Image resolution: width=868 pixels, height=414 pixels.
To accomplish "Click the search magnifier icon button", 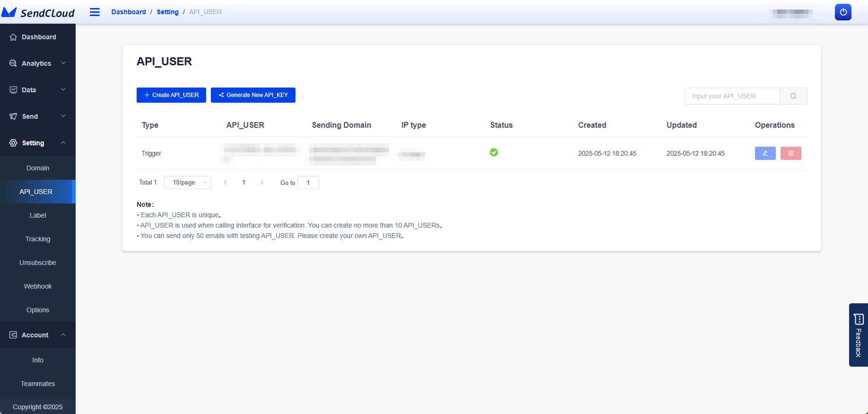I will click(x=793, y=96).
